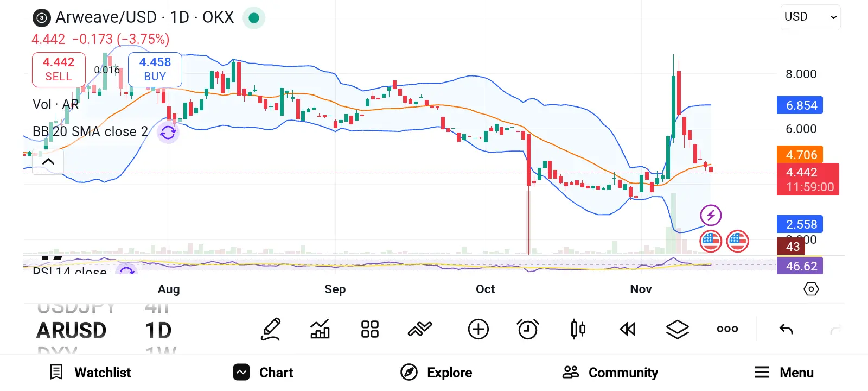Open the Menu hamburger tab

click(784, 373)
